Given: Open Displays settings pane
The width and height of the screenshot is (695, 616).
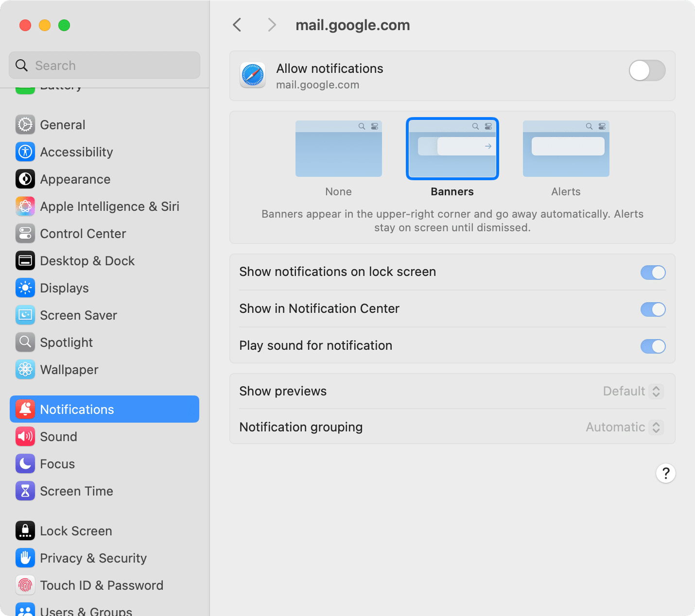Looking at the screenshot, I should click(104, 288).
